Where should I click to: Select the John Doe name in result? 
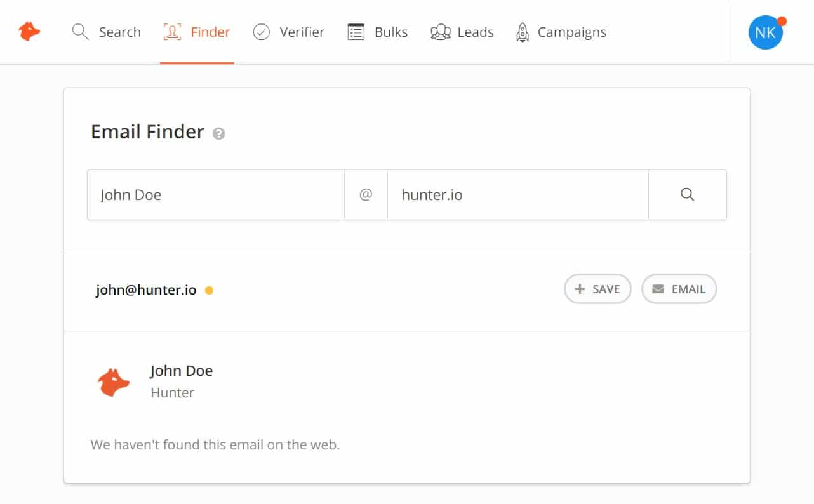click(182, 371)
